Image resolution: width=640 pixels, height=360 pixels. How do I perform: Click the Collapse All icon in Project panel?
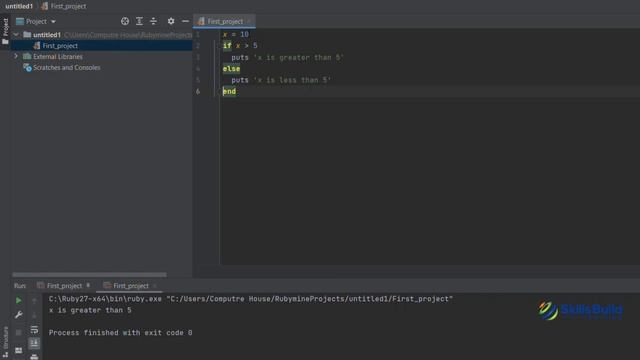[x=153, y=21]
